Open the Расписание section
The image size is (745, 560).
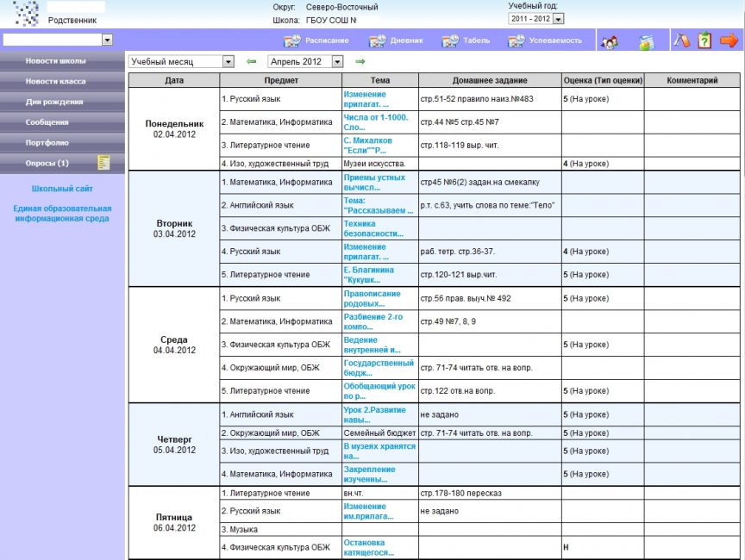pyautogui.click(x=316, y=40)
